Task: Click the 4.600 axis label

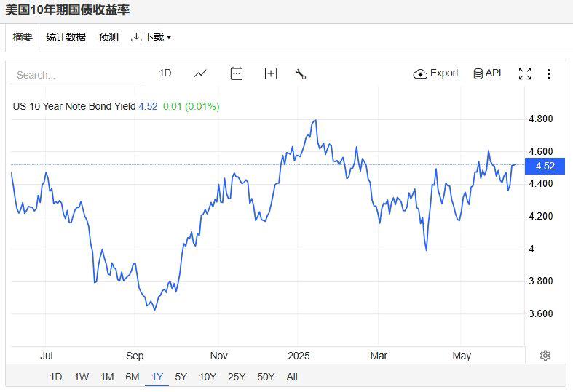Action: 541,151
